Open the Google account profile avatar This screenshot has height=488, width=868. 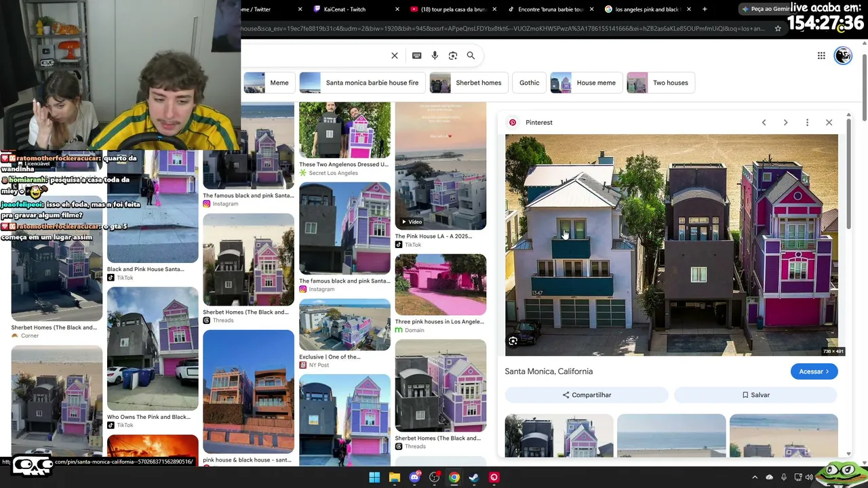click(x=843, y=56)
